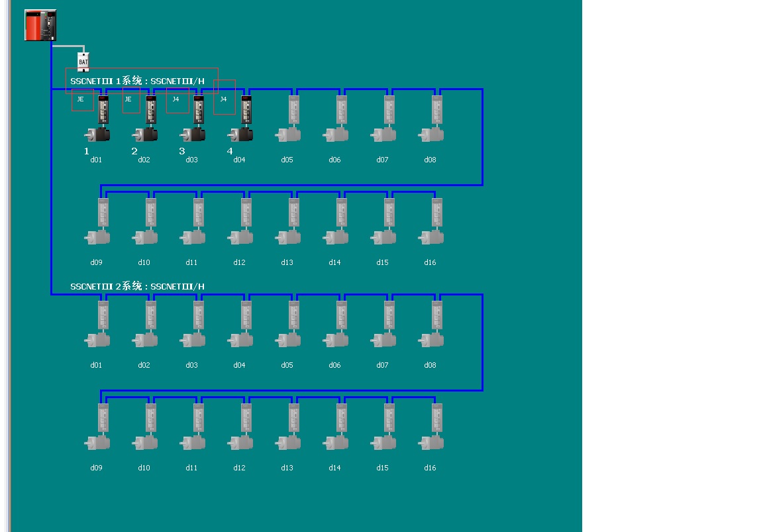Select amplifier d01 in SSCNETIII system 2
763x532 pixels.
(103, 316)
